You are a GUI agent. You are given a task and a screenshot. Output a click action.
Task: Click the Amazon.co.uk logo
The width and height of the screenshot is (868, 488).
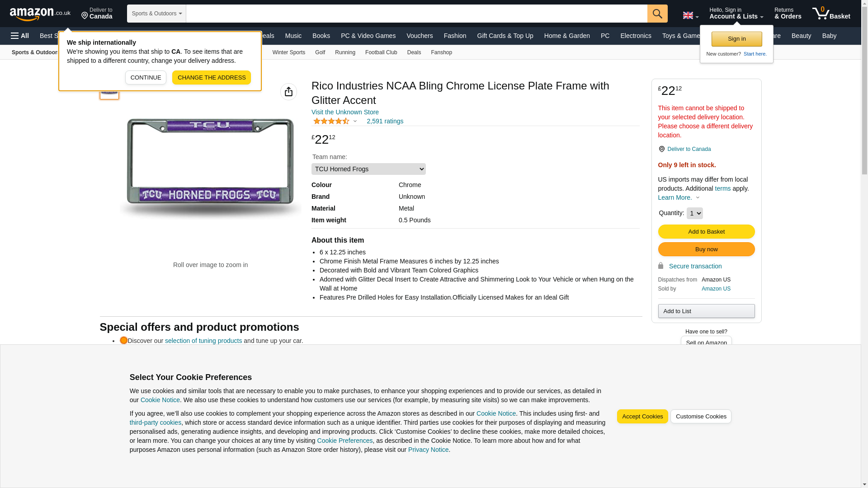(x=40, y=14)
